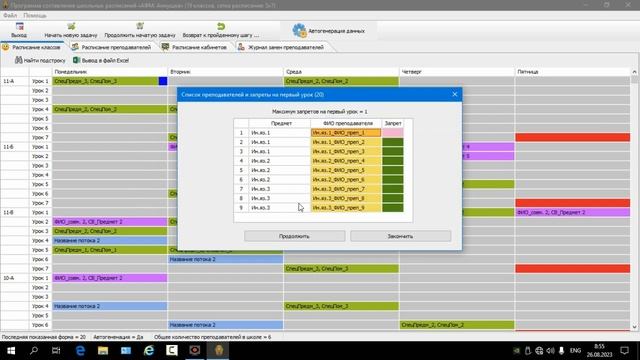This screenshot has height=360, width=640.
Task: Click icon on Журнал замен преподавателей tab
Action: tap(241, 47)
